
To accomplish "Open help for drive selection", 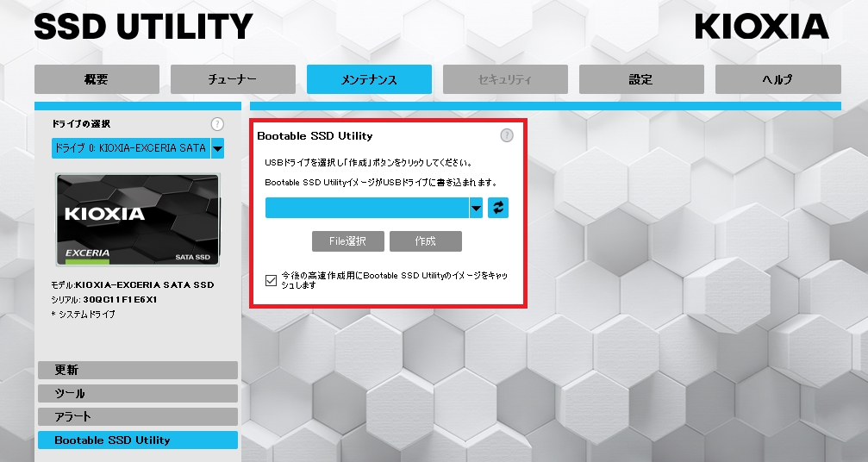I will [217, 124].
